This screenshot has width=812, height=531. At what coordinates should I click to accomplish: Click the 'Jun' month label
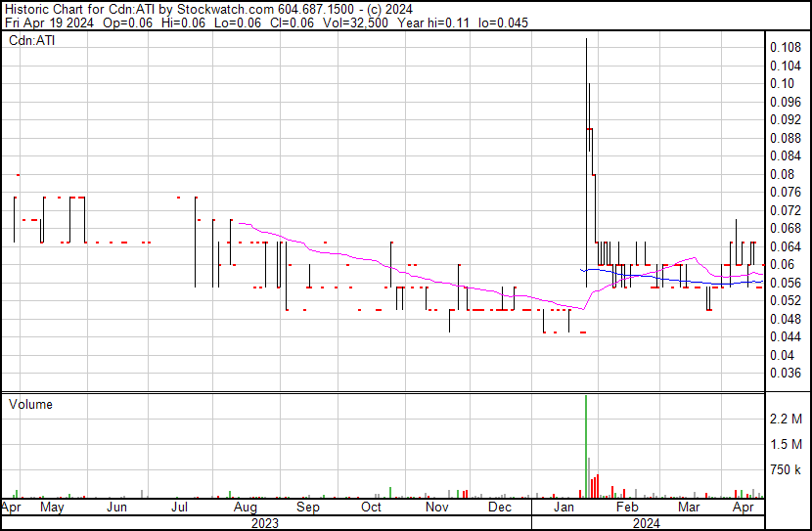tap(117, 508)
